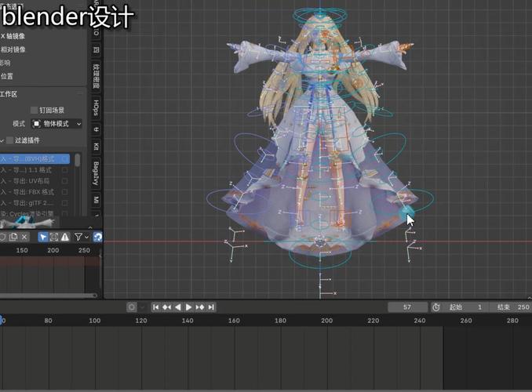Screen dimensions: 532x392
Task: Tick the checkbox on the glTF 2 row
Action: point(64,203)
